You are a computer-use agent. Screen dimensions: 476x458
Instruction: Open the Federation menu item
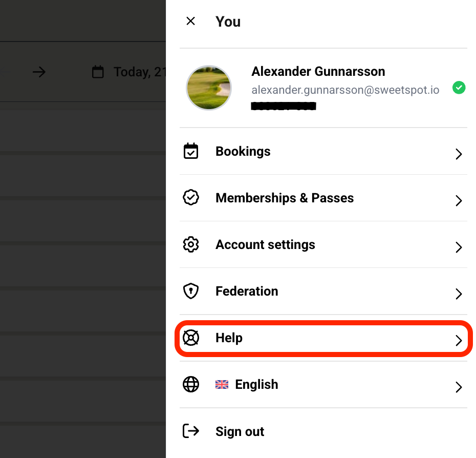click(x=247, y=292)
